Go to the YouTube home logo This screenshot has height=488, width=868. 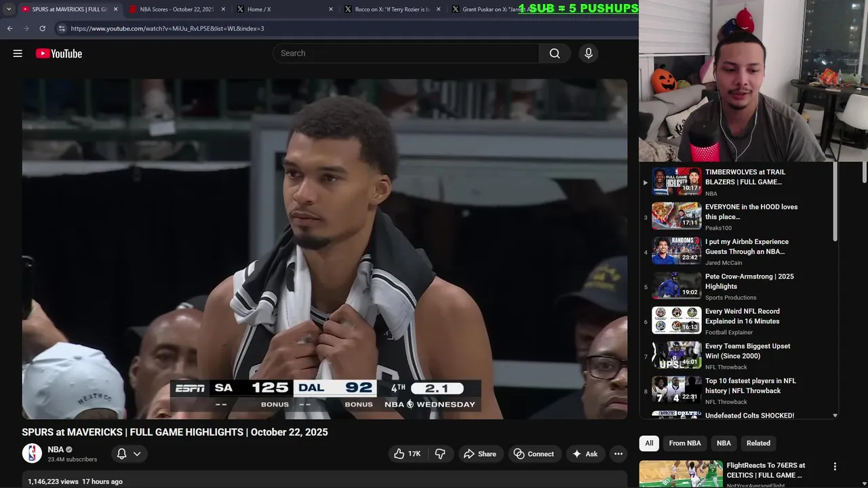pos(59,54)
